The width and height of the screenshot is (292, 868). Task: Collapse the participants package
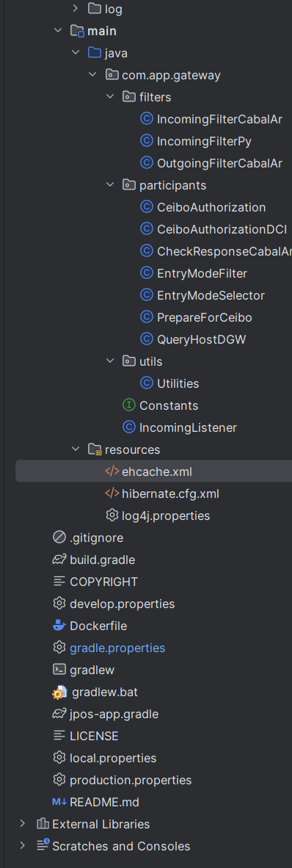110,185
